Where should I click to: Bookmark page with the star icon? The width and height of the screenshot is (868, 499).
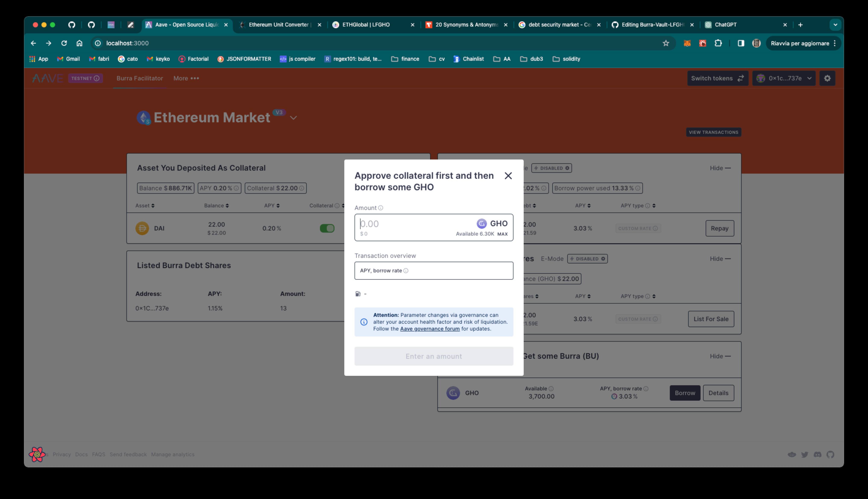point(665,44)
